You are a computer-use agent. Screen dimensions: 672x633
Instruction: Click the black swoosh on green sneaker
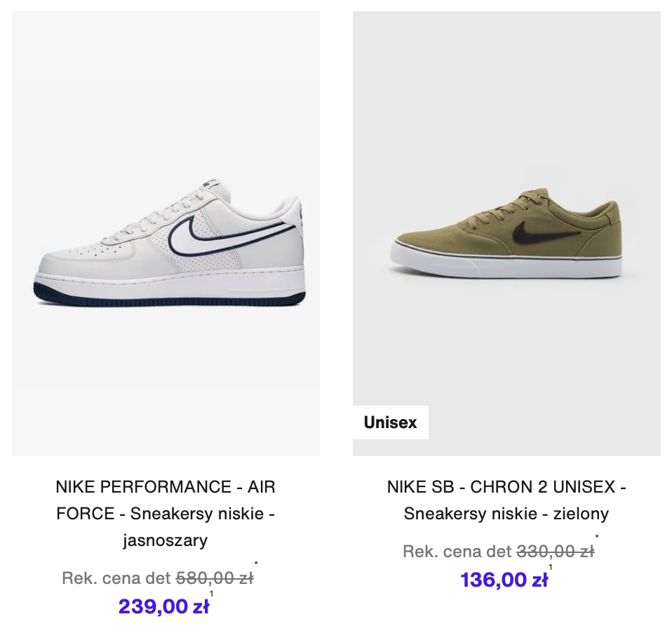pyautogui.click(x=546, y=232)
